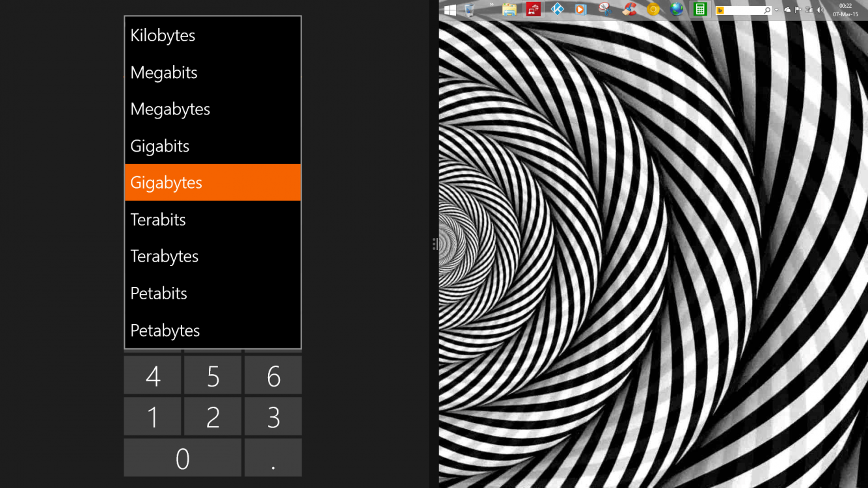This screenshot has width=868, height=488.
Task: Open the Windows Start button
Action: (450, 10)
